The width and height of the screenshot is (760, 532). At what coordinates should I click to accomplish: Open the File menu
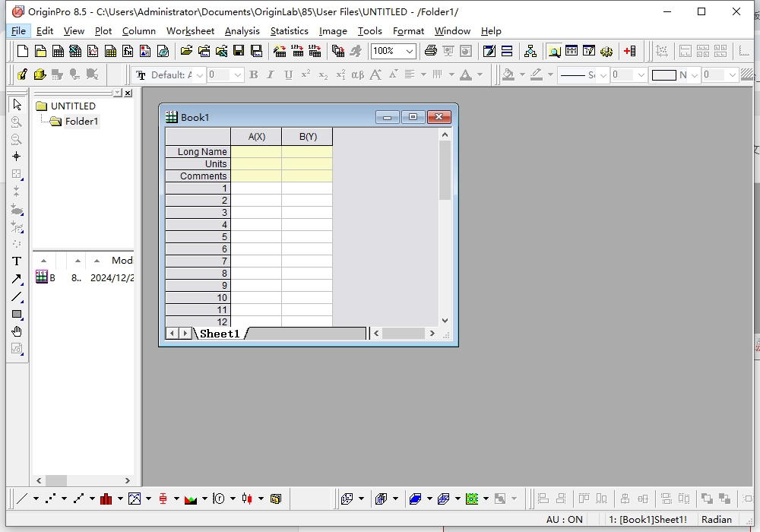click(18, 31)
